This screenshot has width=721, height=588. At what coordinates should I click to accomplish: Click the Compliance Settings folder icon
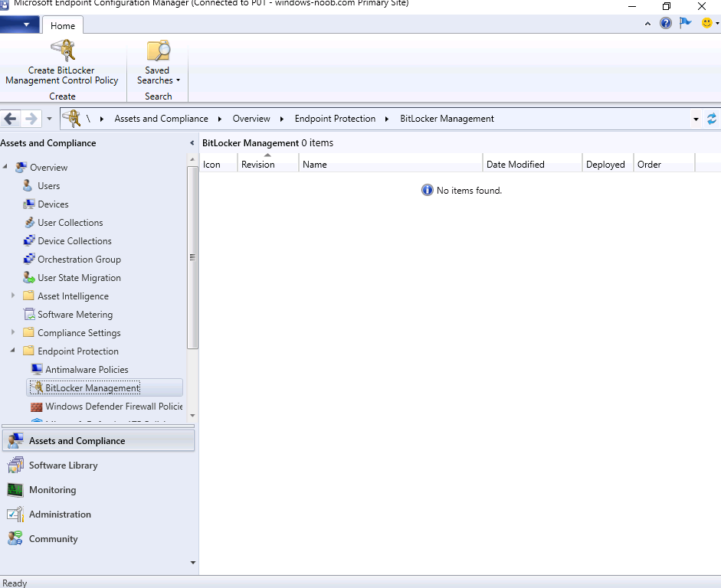(x=28, y=332)
